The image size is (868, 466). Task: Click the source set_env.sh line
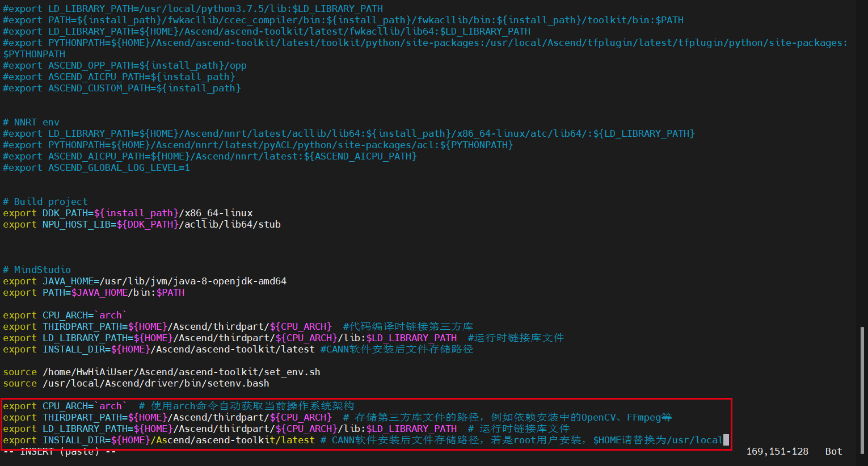click(x=162, y=372)
